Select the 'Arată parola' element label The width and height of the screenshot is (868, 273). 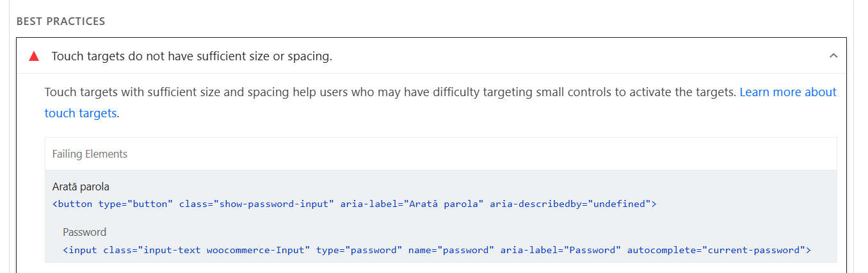coord(81,187)
